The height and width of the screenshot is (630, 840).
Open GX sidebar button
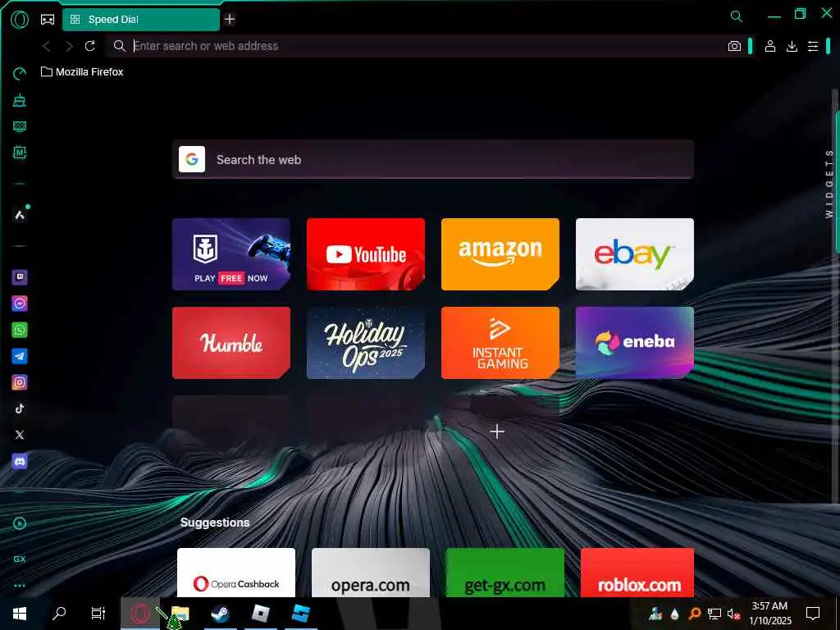[x=20, y=559]
